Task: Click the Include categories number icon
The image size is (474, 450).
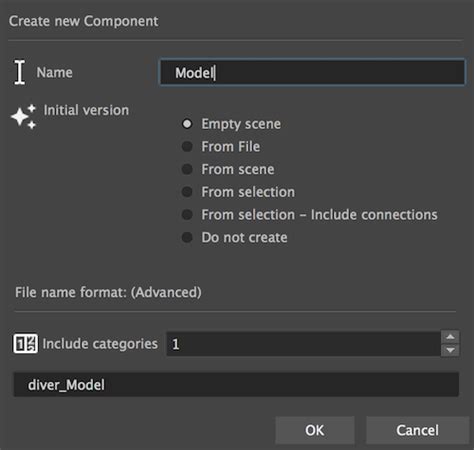Action: pyautogui.click(x=25, y=344)
